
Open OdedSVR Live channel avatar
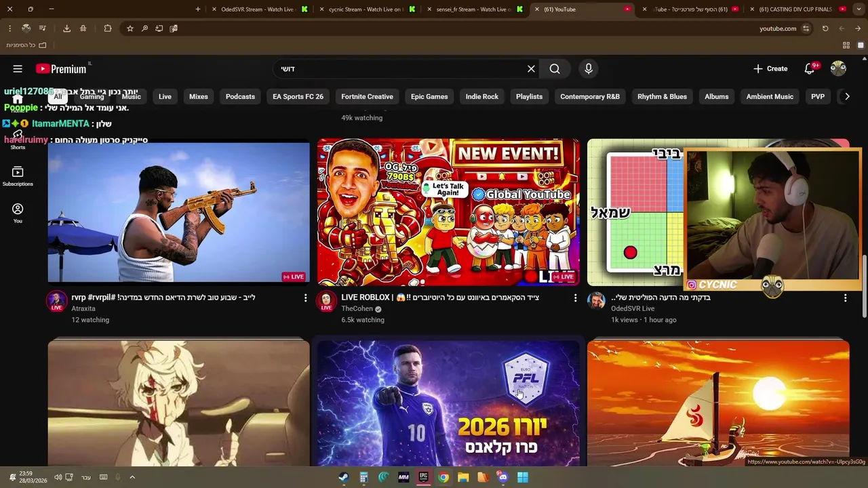[596, 301]
